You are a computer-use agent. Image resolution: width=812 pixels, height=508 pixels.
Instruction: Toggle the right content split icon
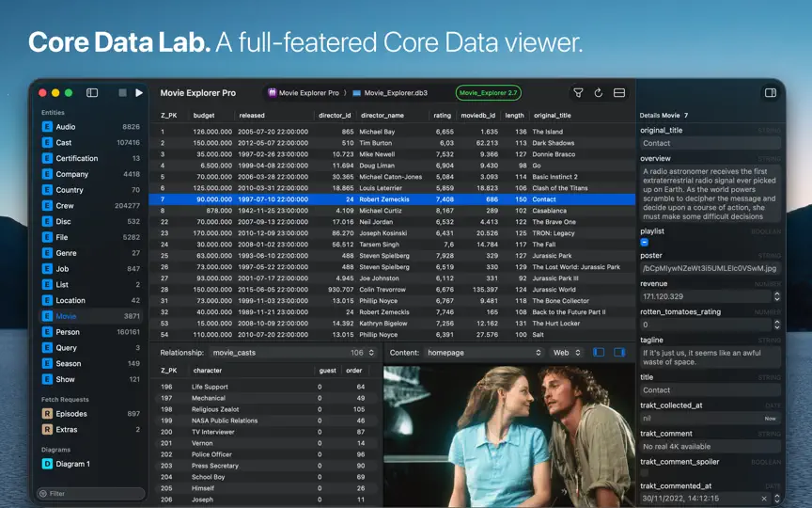(x=619, y=353)
